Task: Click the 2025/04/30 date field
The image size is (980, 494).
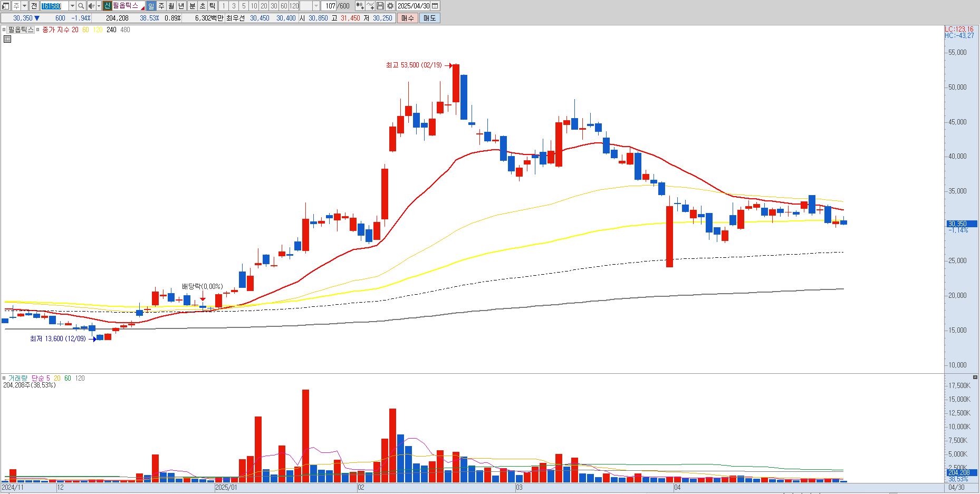Action: point(414,6)
